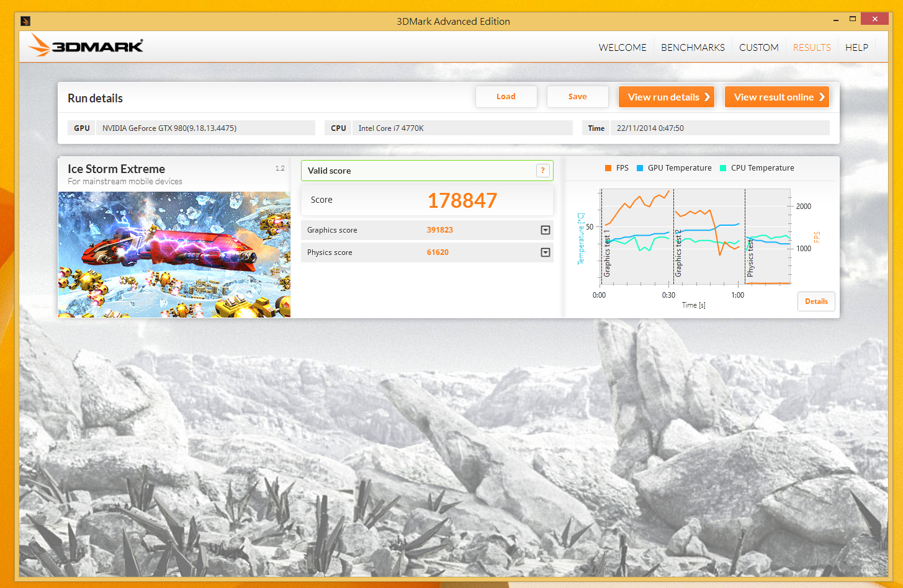
Task: Click the GPU field NVIDIA GeForce GTX 980
Action: point(205,128)
